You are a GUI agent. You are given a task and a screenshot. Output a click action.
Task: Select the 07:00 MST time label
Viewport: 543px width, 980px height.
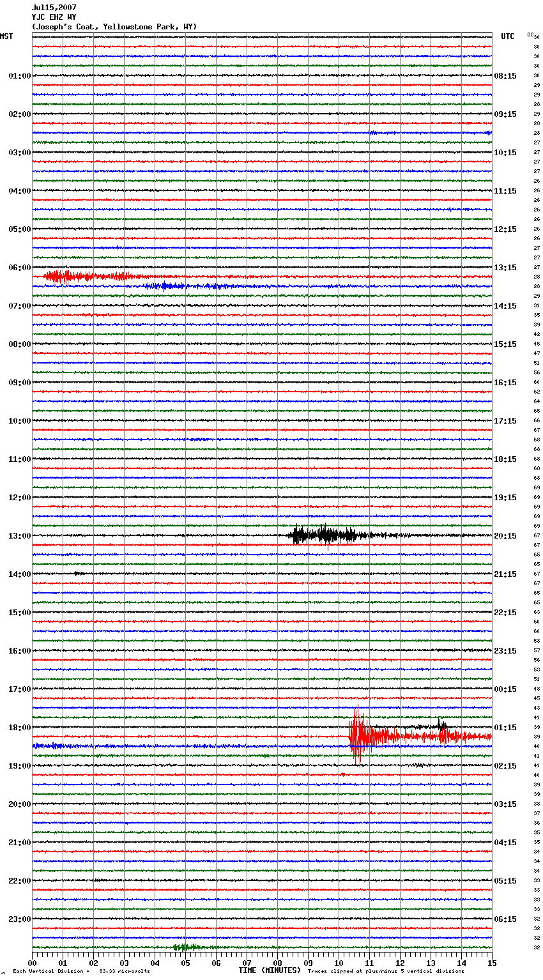click(x=20, y=306)
